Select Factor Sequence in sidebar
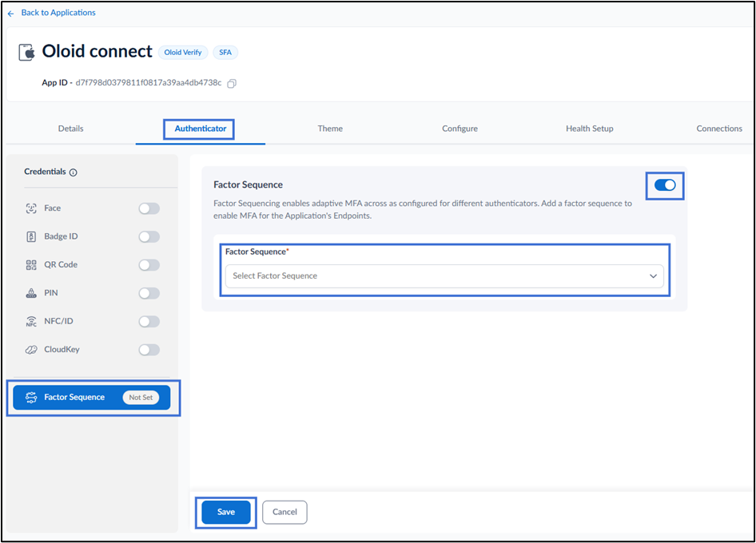This screenshot has width=756, height=543. pos(92,398)
